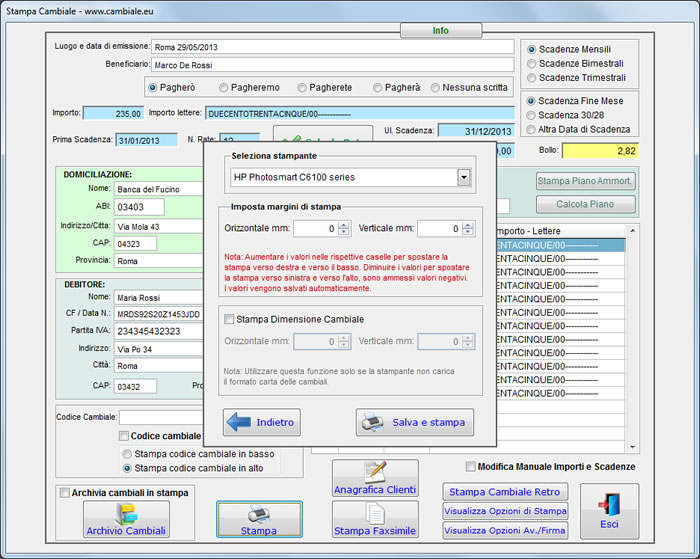Click the Archivio Cambiali filing cabinet icon

[126, 513]
